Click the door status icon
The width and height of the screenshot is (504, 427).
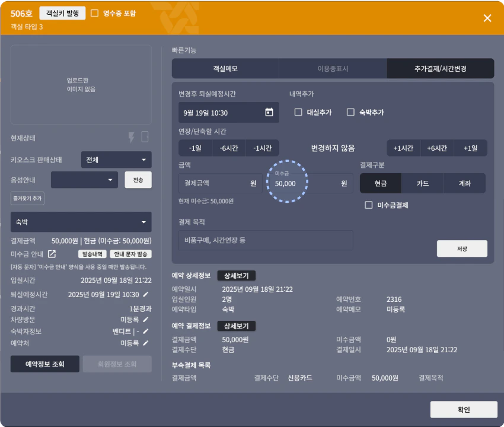145,136
